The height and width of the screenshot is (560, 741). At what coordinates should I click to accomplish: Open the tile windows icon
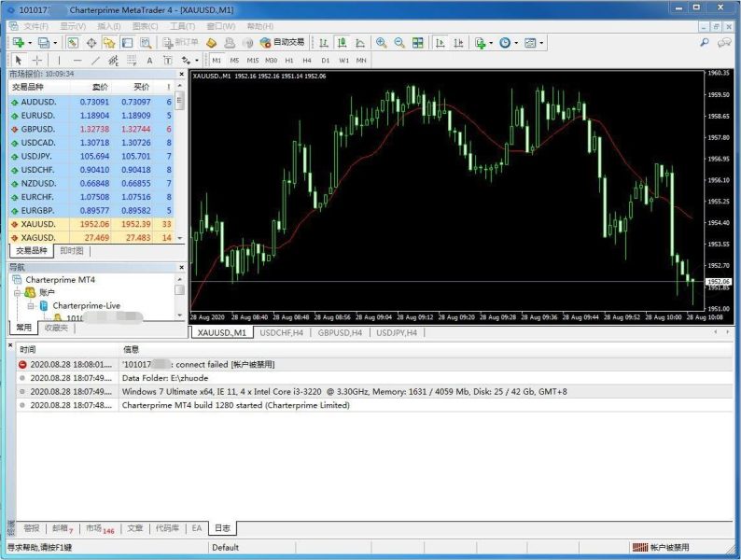pos(418,43)
